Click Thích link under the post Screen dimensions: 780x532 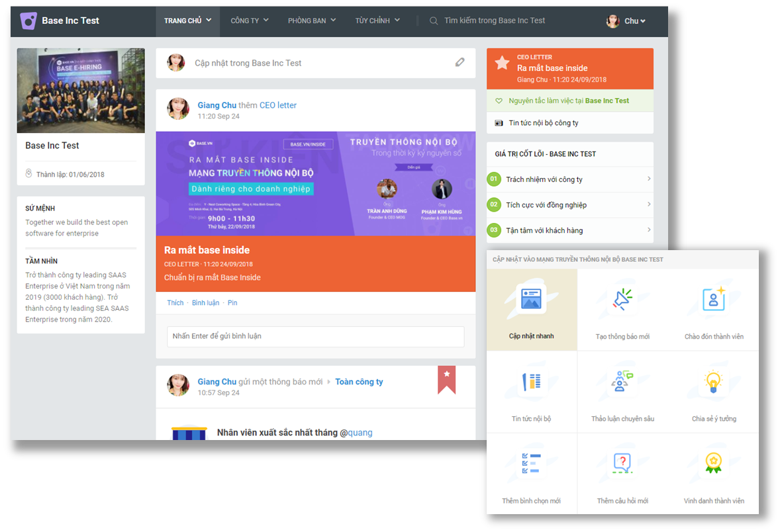click(x=175, y=303)
